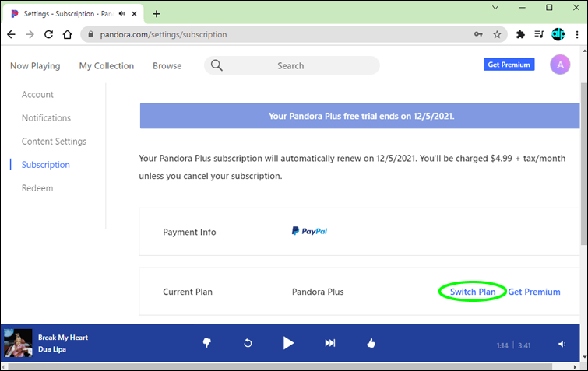Click the Search input field

tap(292, 65)
